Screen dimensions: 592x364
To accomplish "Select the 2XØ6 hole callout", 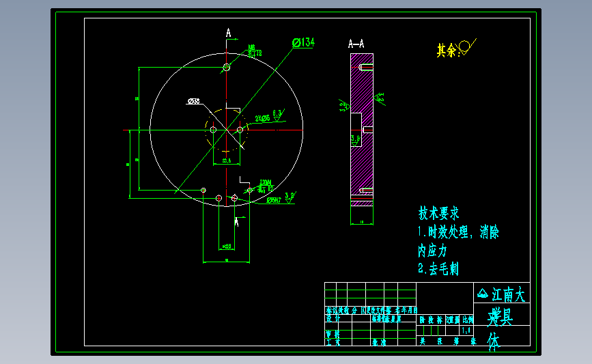I will (x=262, y=119).
